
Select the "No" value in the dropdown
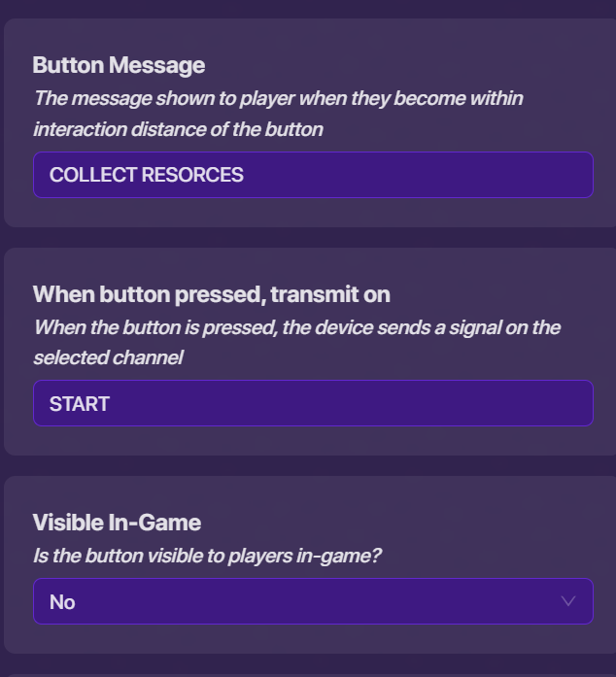click(62, 602)
